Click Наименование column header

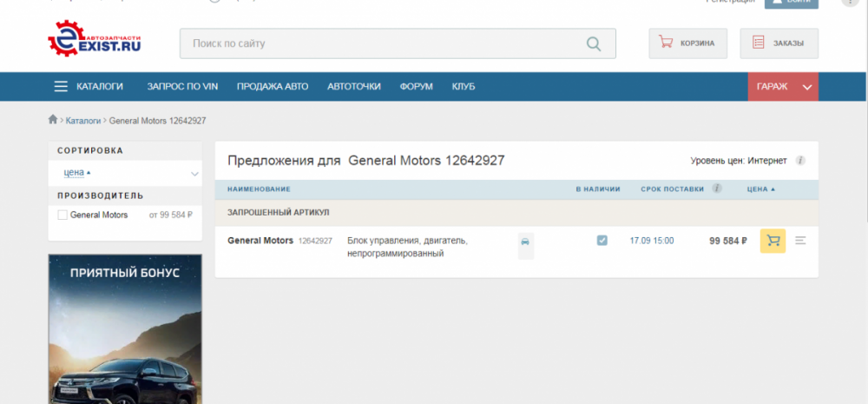pos(259,189)
